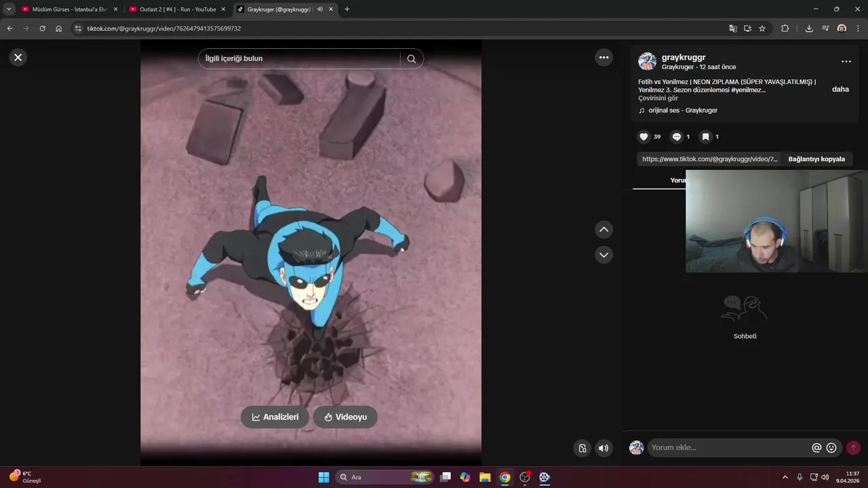Screen dimensions: 868x488
Task: Click the 'Videoyu' promote button
Action: [345, 417]
